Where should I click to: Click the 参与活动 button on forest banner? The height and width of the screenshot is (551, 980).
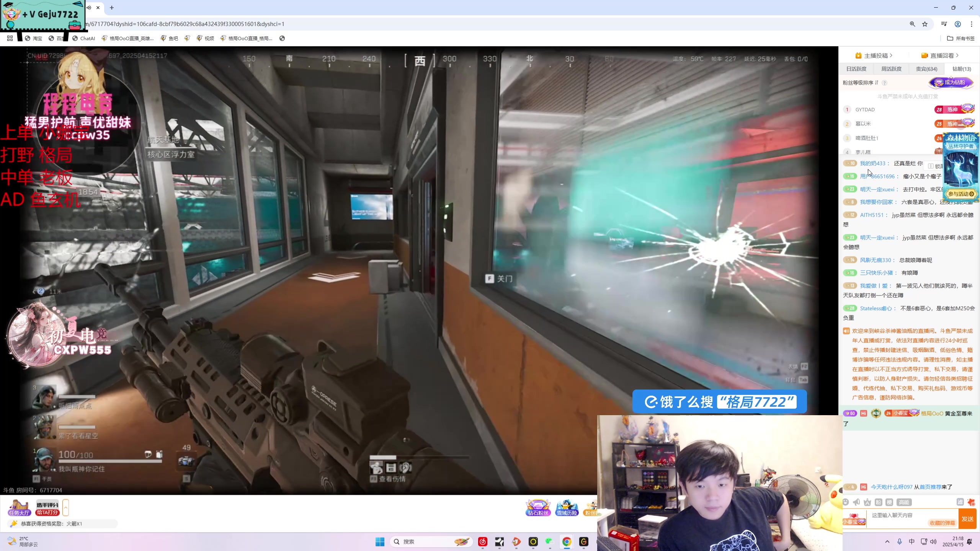click(x=961, y=194)
